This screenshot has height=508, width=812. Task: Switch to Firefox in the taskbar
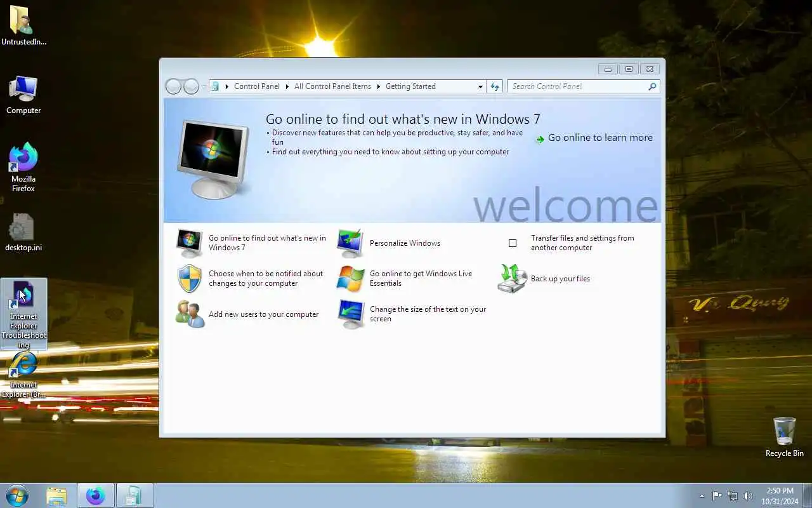(x=96, y=496)
